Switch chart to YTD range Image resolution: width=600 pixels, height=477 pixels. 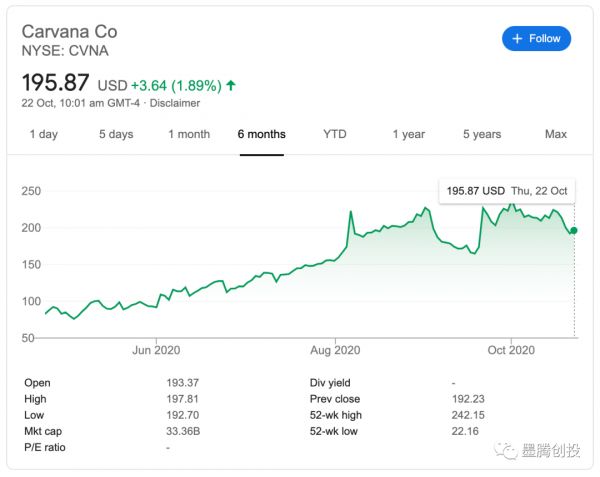pos(335,134)
